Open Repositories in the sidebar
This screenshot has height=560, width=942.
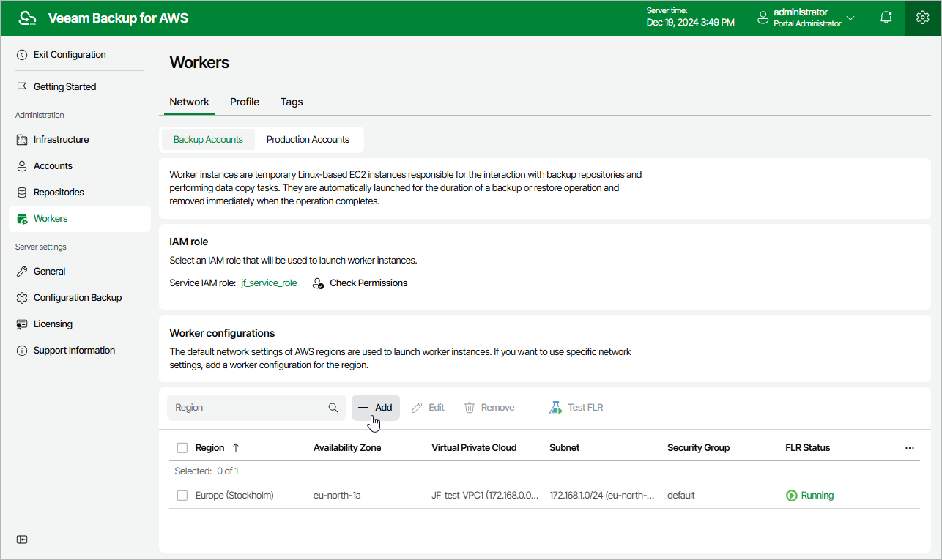pyautogui.click(x=59, y=193)
